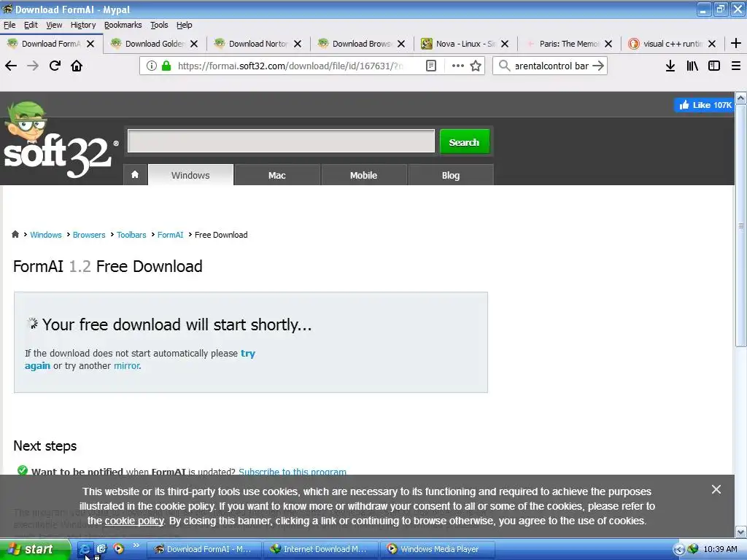
Task: Show site information icon in address bar
Action: (x=152, y=66)
